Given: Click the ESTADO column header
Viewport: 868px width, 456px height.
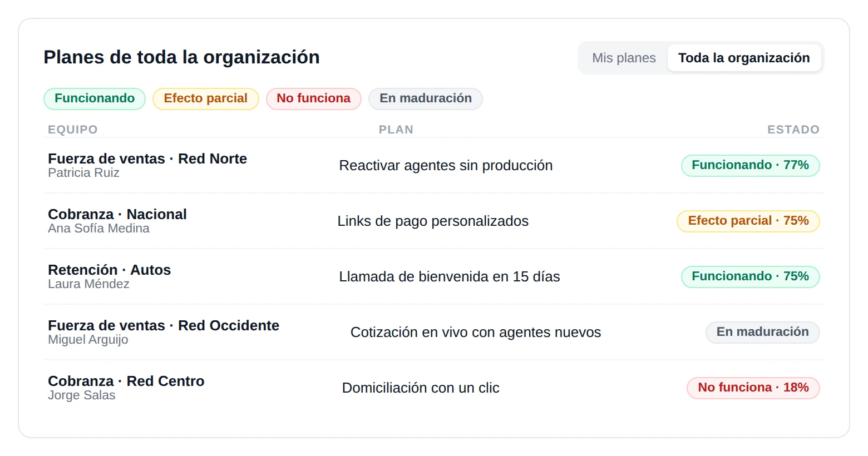Looking at the screenshot, I should 793,130.
